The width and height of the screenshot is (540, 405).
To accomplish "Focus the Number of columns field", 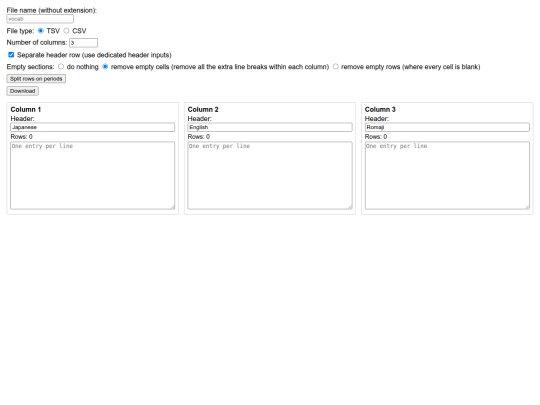I will click(x=83, y=43).
